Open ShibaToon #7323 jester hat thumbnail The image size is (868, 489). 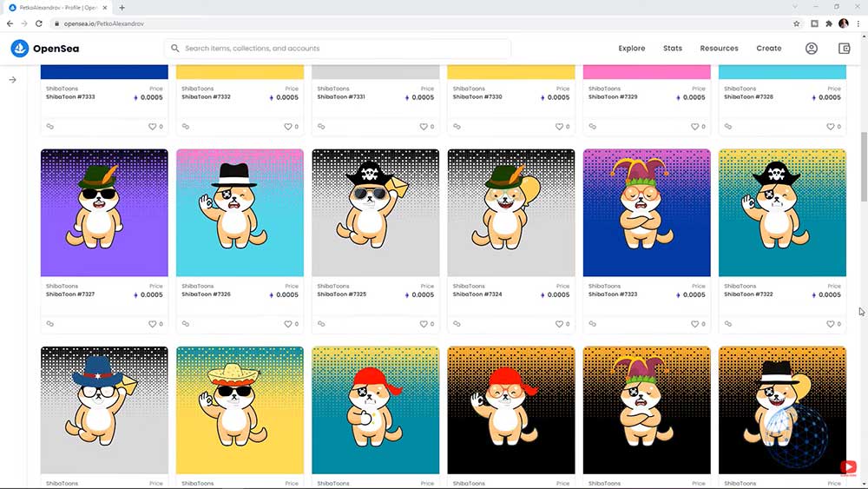click(647, 213)
